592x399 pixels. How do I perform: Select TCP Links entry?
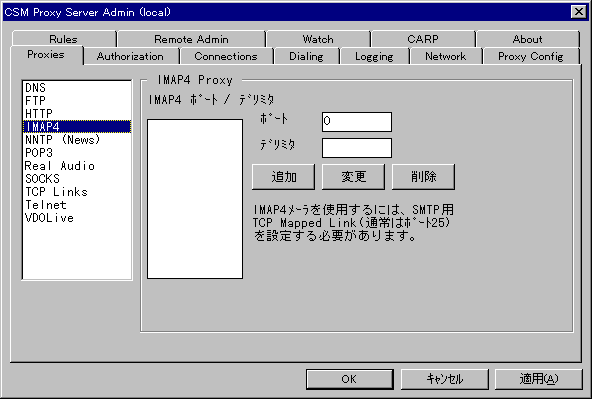pyautogui.click(x=77, y=192)
